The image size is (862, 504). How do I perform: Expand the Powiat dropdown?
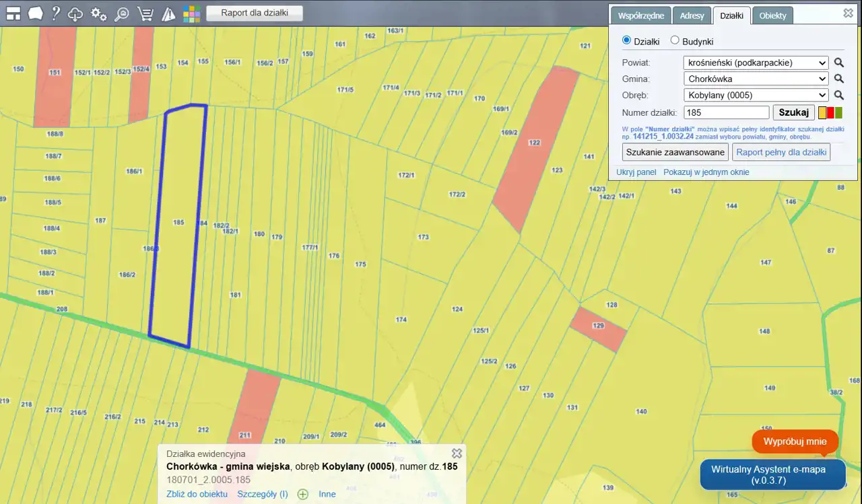tap(756, 63)
